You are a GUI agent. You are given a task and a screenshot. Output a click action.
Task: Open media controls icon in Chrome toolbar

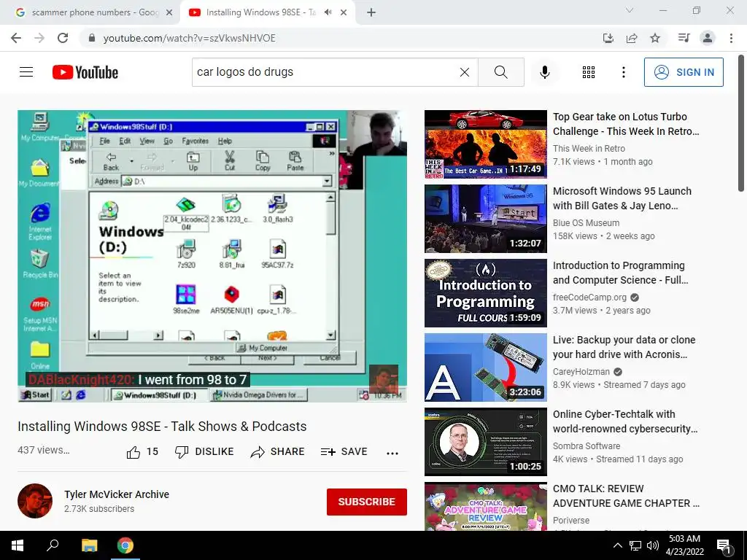point(684,38)
